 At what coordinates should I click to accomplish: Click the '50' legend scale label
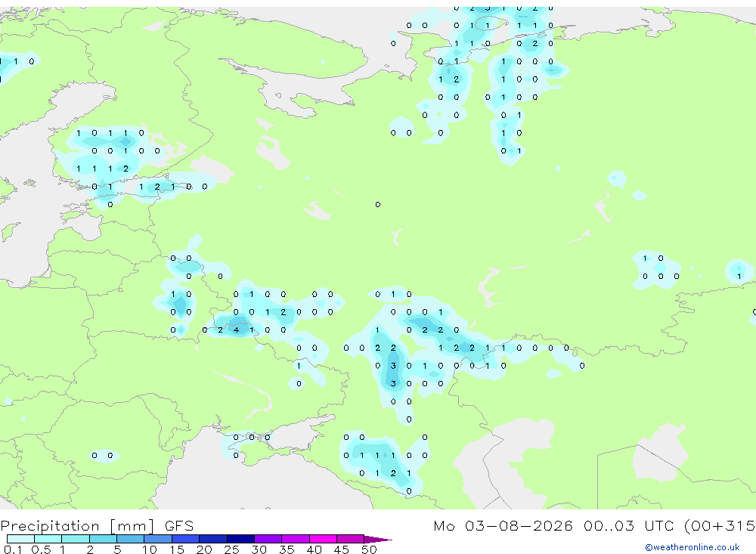coord(369,549)
